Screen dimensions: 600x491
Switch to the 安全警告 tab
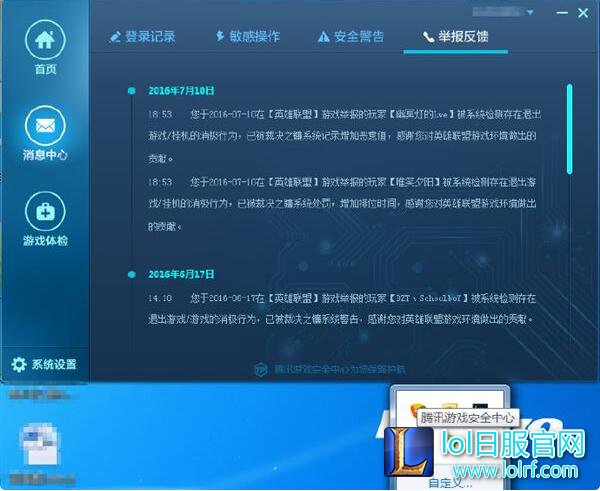(x=351, y=37)
